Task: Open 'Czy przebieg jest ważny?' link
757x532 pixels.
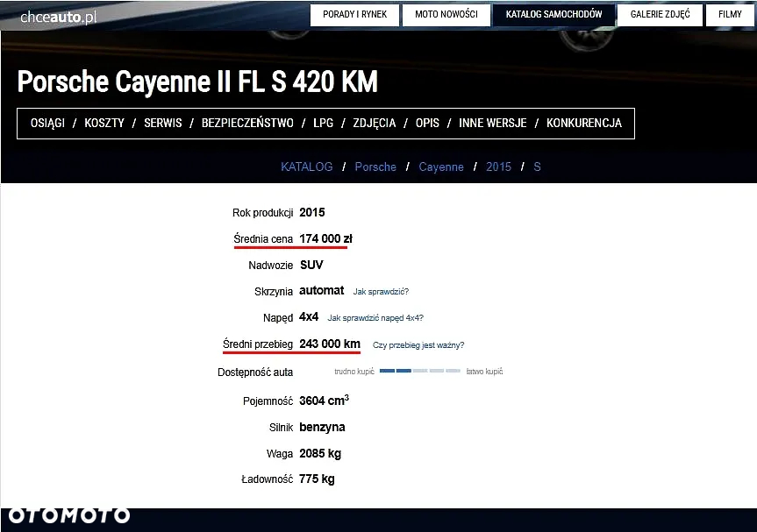Action: point(418,345)
